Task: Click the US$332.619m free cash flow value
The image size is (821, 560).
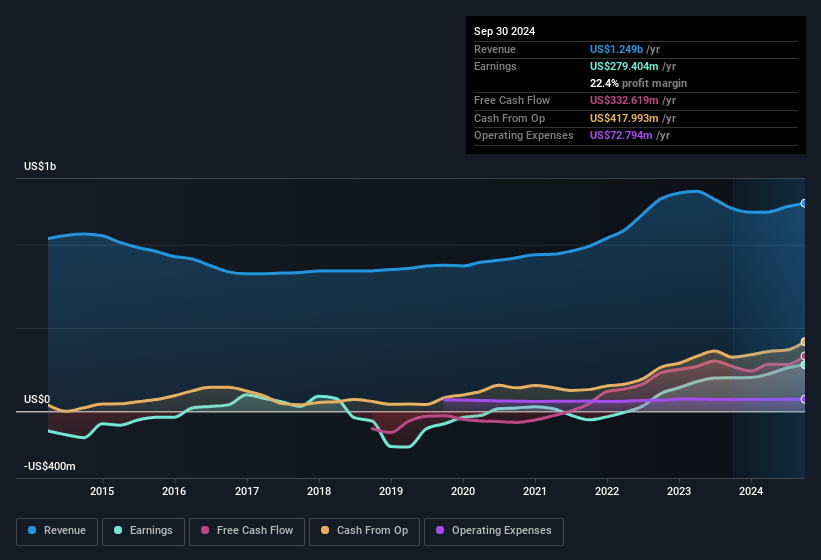Action: click(624, 100)
